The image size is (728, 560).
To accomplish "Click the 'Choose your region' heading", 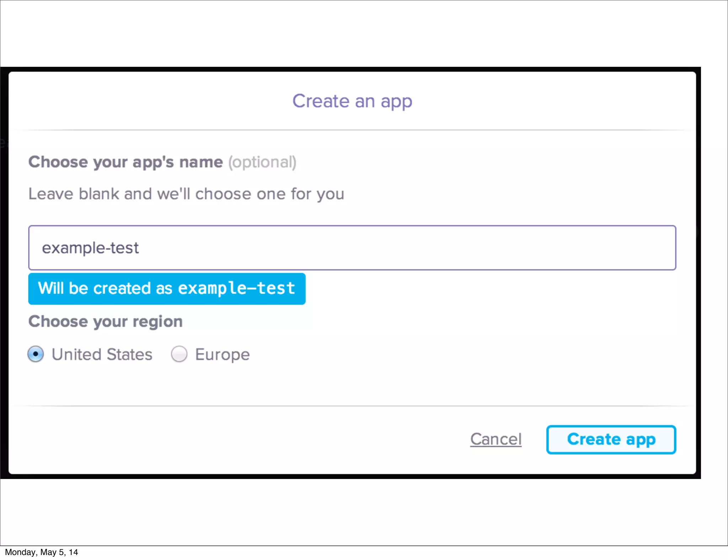I will (106, 322).
